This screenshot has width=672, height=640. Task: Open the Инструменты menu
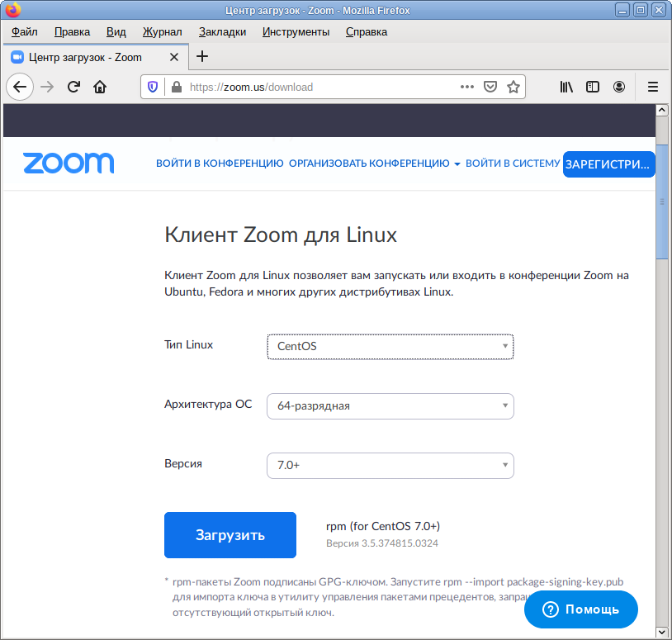pos(296,31)
